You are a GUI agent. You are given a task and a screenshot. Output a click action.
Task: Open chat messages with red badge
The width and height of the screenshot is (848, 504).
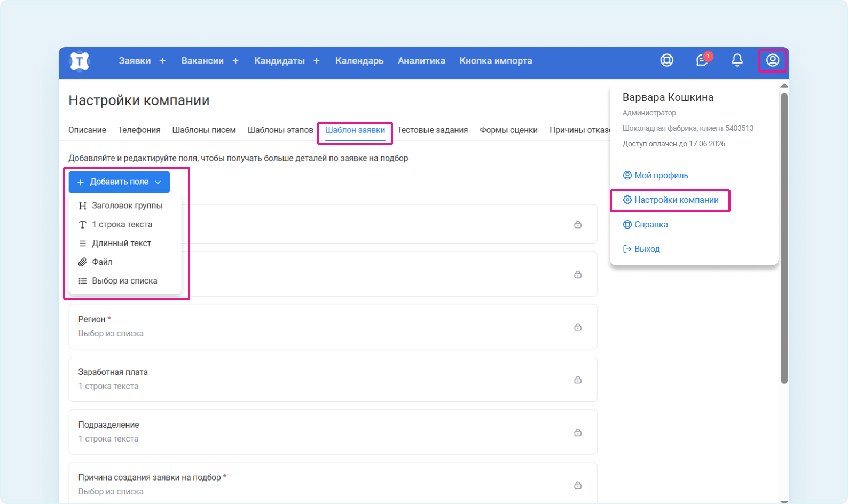pyautogui.click(x=702, y=60)
